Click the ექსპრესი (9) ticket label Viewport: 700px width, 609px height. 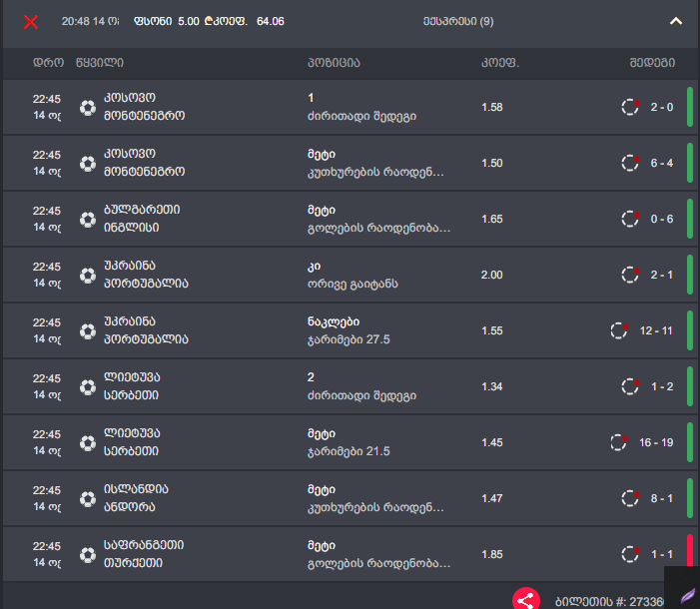point(458,21)
